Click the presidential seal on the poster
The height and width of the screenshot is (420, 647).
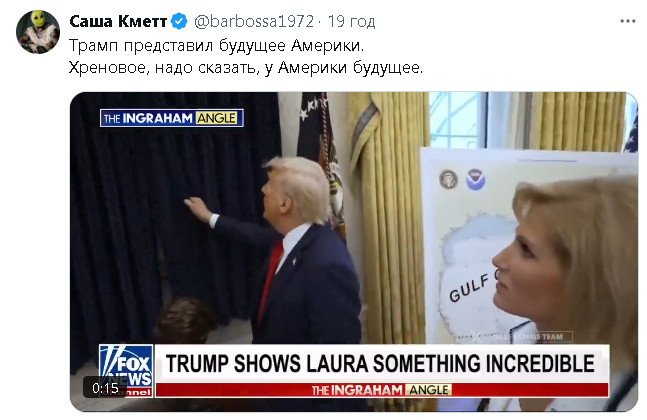tap(448, 179)
